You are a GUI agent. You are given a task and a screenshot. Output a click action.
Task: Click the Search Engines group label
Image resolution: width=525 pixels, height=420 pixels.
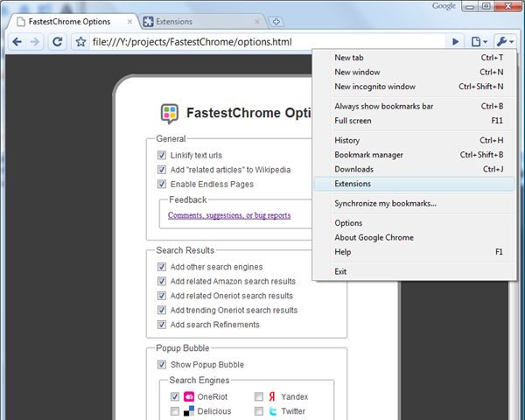(x=199, y=380)
